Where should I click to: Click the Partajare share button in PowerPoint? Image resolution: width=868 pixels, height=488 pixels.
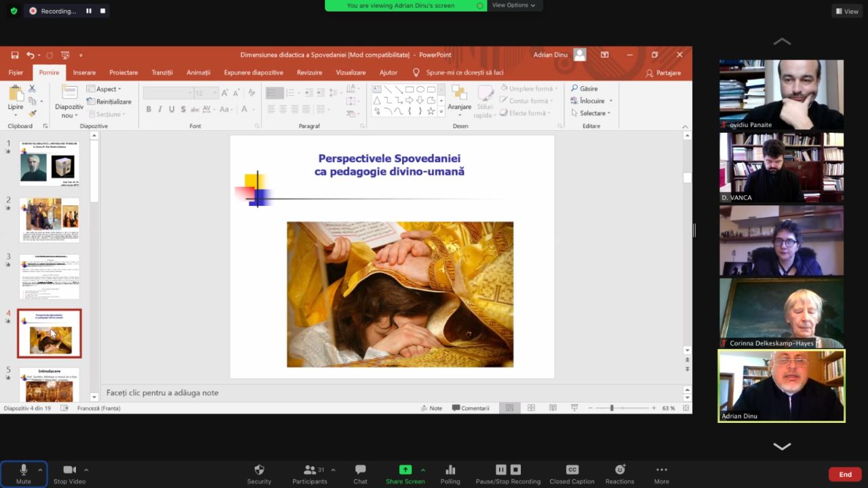(x=663, y=73)
